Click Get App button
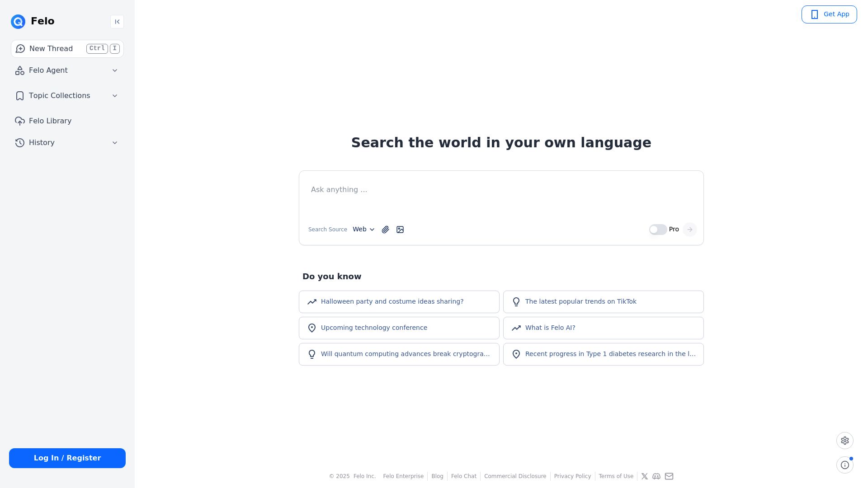 829,14
